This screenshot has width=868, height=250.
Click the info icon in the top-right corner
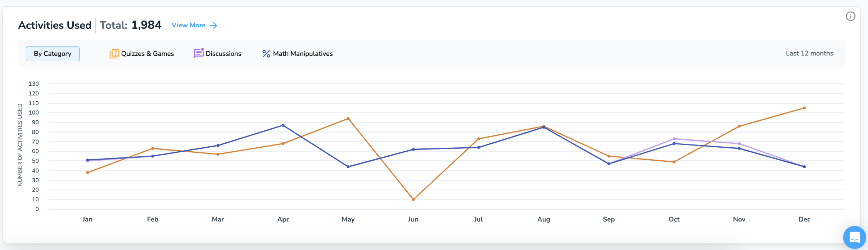[x=850, y=16]
